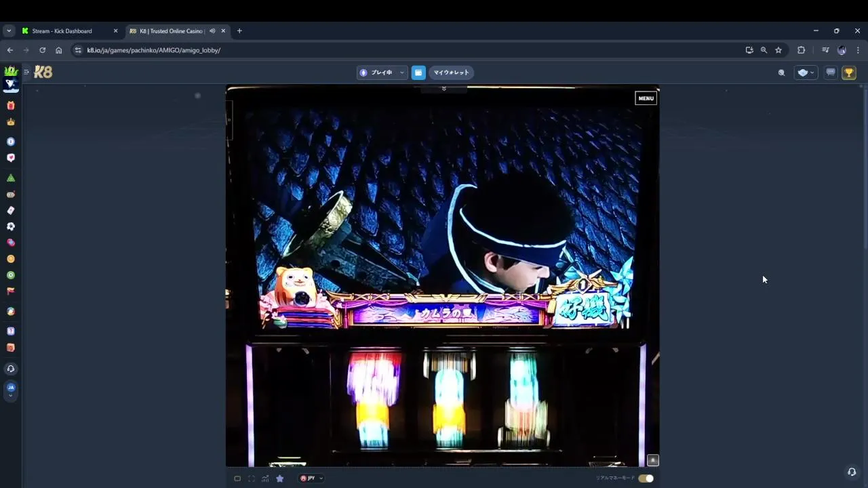Enter fullscreen mode for the game

tap(251, 479)
